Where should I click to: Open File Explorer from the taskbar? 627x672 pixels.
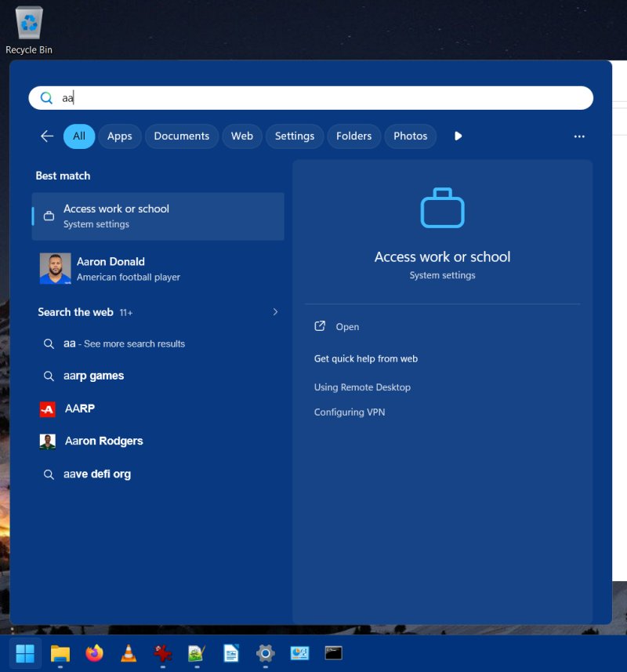click(x=60, y=653)
